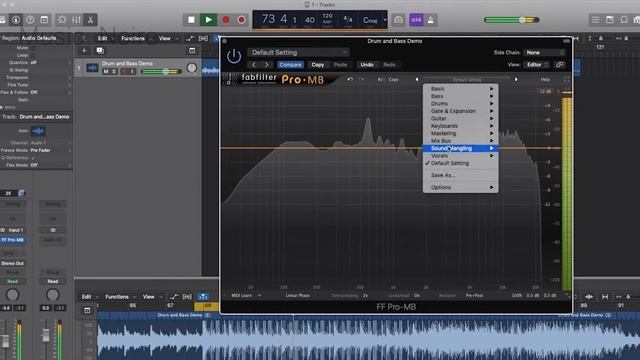Open the Drums presets submenu
The height and width of the screenshot is (360, 640).
tap(460, 103)
